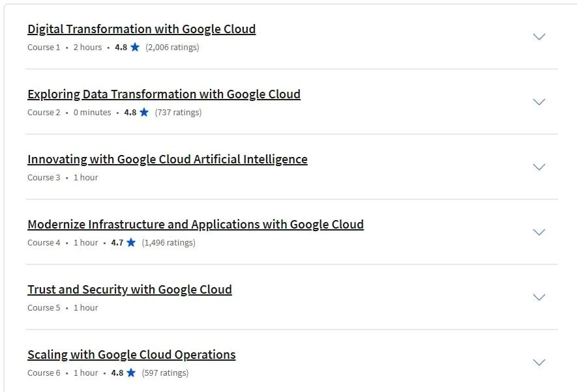The image size is (577, 392).
Task: Expand Innovating with Google Cloud Artificial Intelligence chevron
Action: (539, 167)
